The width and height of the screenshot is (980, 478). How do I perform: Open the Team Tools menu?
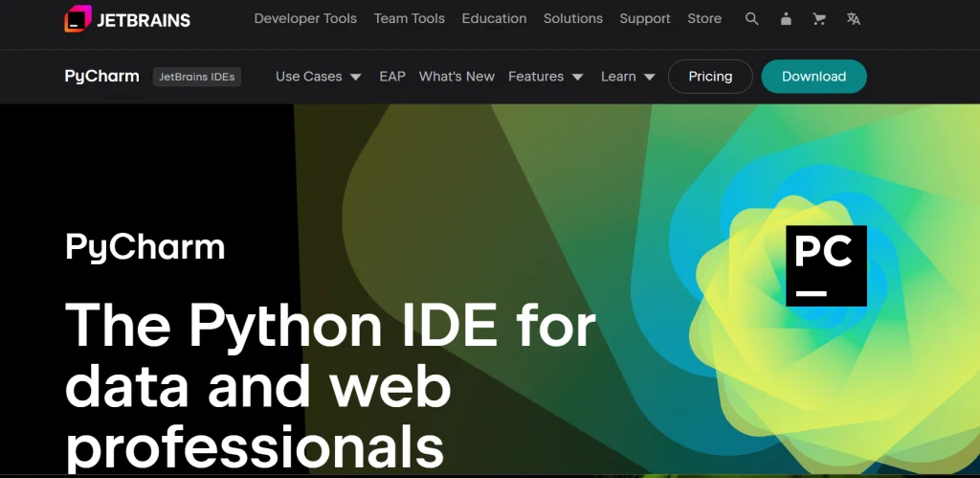click(x=409, y=19)
